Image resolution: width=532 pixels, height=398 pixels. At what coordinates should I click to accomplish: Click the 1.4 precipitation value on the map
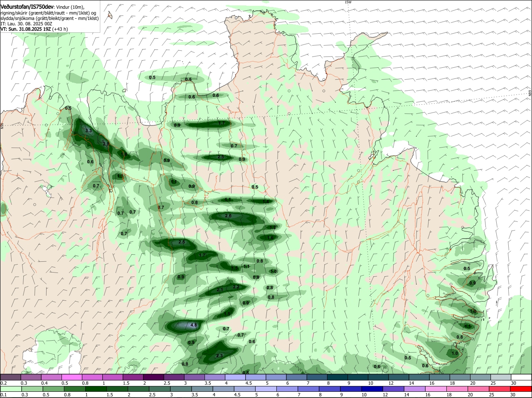coord(266,201)
